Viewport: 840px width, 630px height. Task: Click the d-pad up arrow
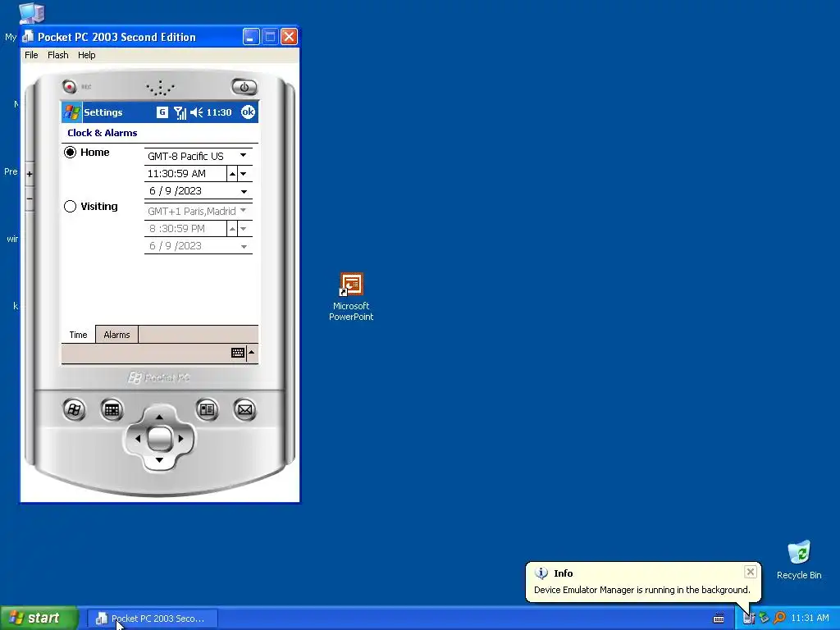pyautogui.click(x=159, y=417)
